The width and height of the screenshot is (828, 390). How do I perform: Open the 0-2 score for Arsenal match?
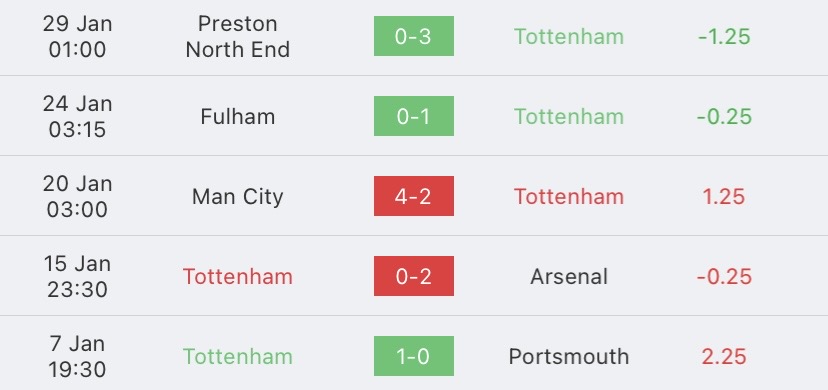click(413, 276)
